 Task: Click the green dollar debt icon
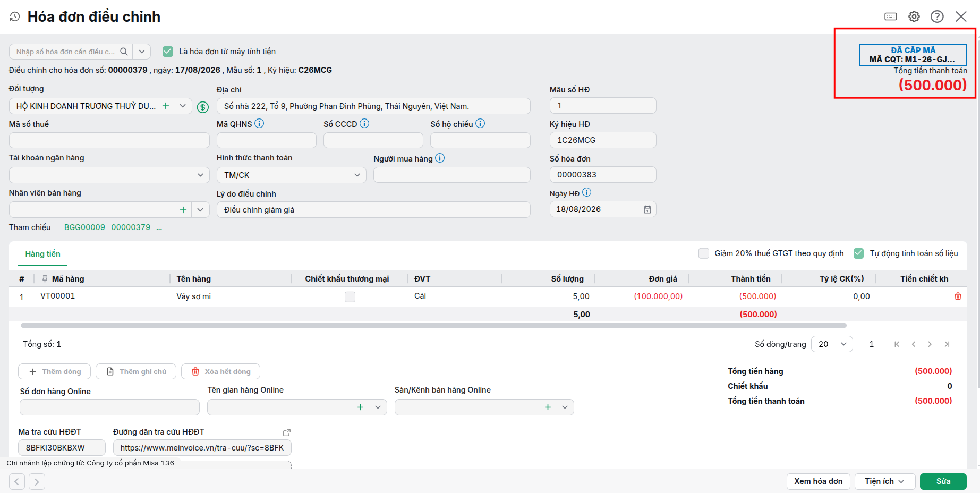point(203,107)
